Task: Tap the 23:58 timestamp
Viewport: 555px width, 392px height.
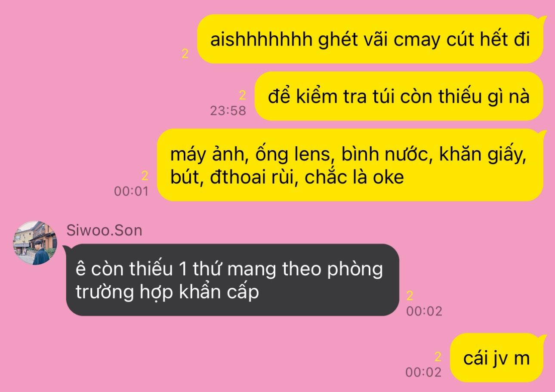Action: tap(228, 111)
